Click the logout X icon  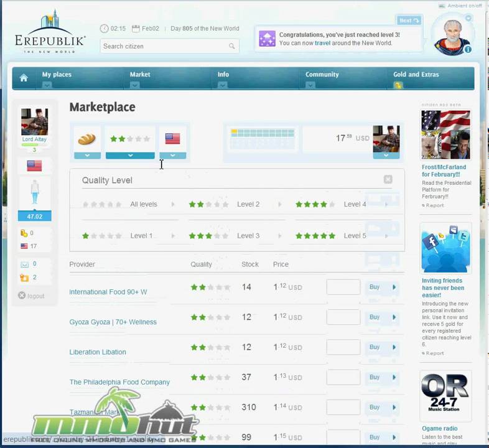pyautogui.click(x=22, y=295)
